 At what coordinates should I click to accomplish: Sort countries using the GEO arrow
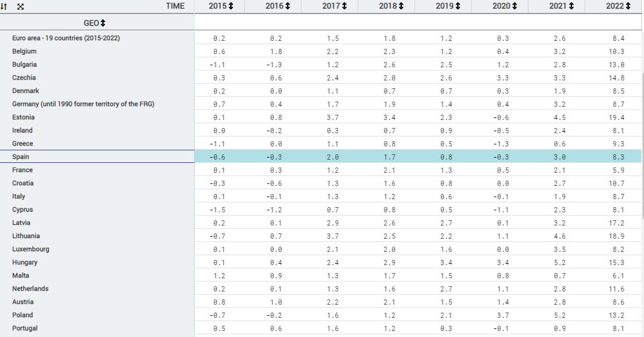103,23
